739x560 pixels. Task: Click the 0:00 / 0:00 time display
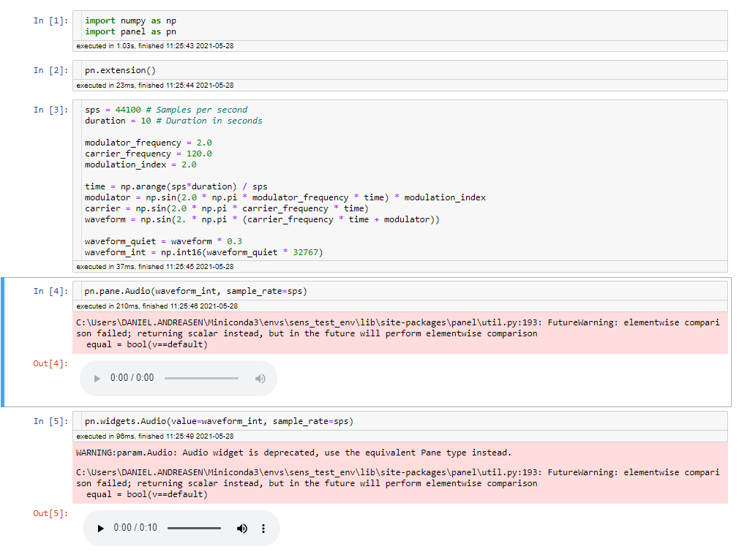pyautogui.click(x=132, y=378)
